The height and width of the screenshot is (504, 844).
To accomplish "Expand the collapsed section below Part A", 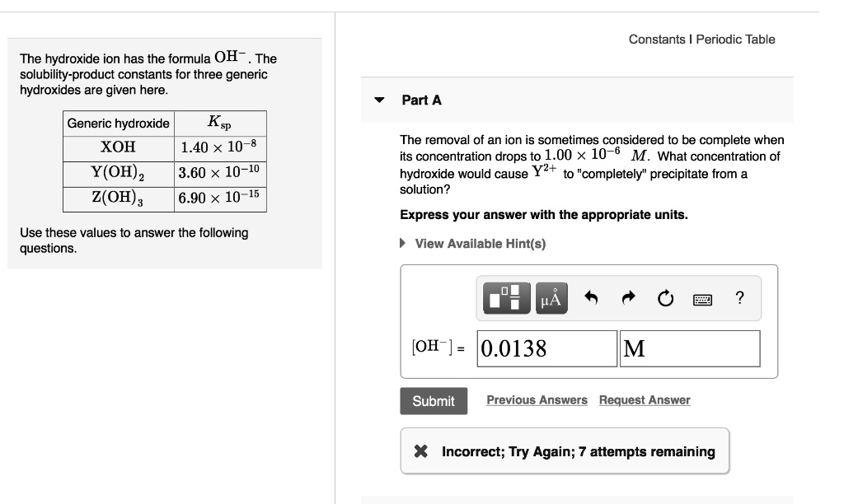I will click(x=577, y=500).
